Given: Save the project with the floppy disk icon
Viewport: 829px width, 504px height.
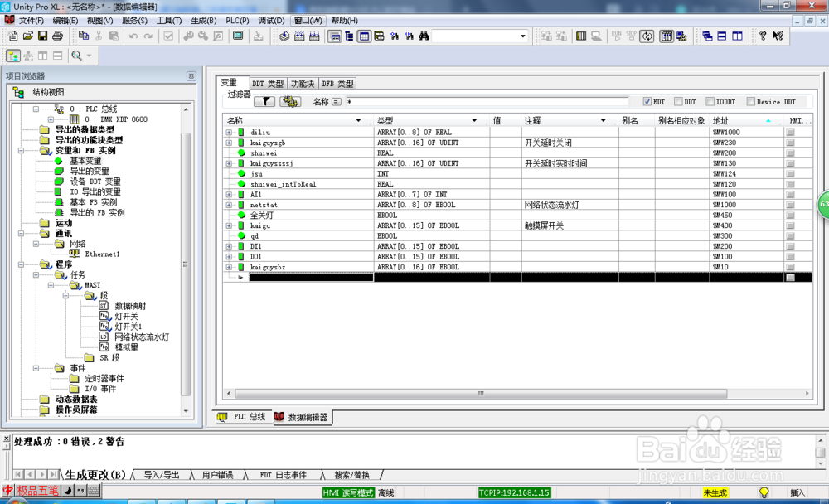Looking at the screenshot, I should [43, 36].
